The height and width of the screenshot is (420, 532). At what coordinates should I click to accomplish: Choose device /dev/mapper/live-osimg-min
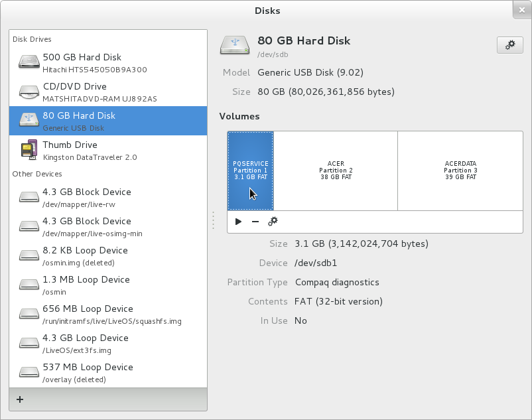click(92, 234)
